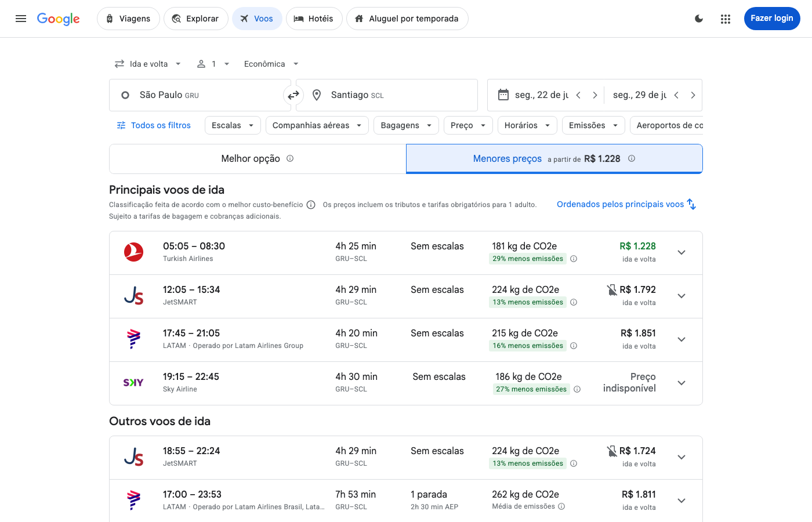Switch to the Hotéis tab
This screenshot has height=522, width=812.
(314, 19)
